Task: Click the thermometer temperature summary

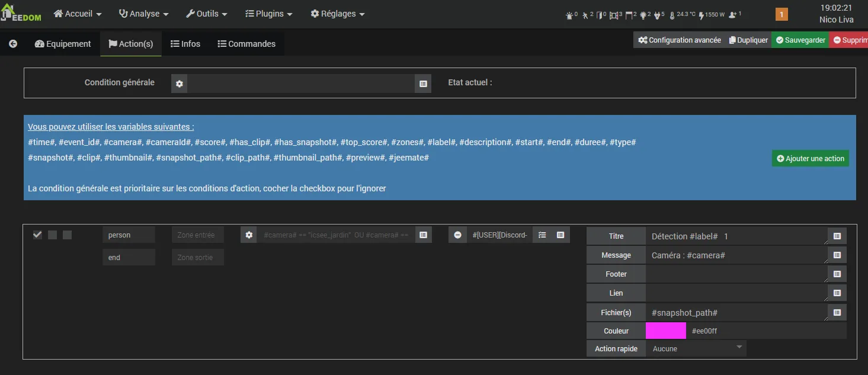Action: [x=683, y=14]
